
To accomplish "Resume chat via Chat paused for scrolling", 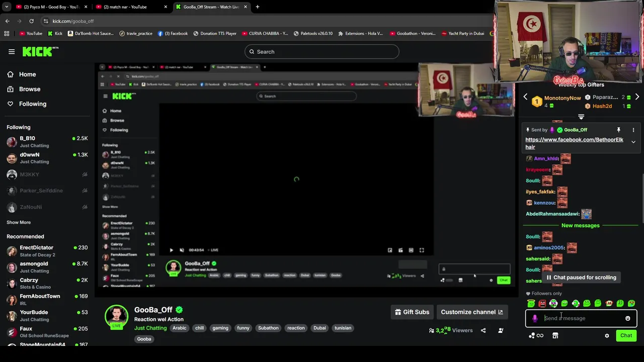I will (x=581, y=278).
